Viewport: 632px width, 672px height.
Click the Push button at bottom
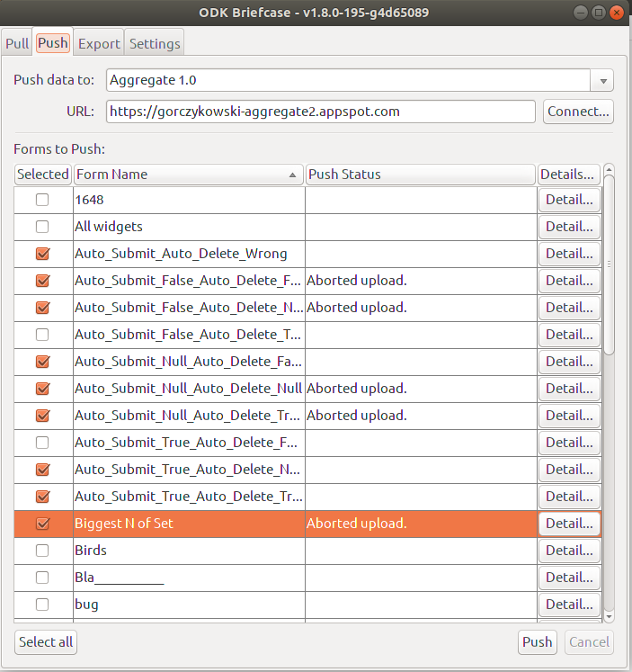[537, 642]
